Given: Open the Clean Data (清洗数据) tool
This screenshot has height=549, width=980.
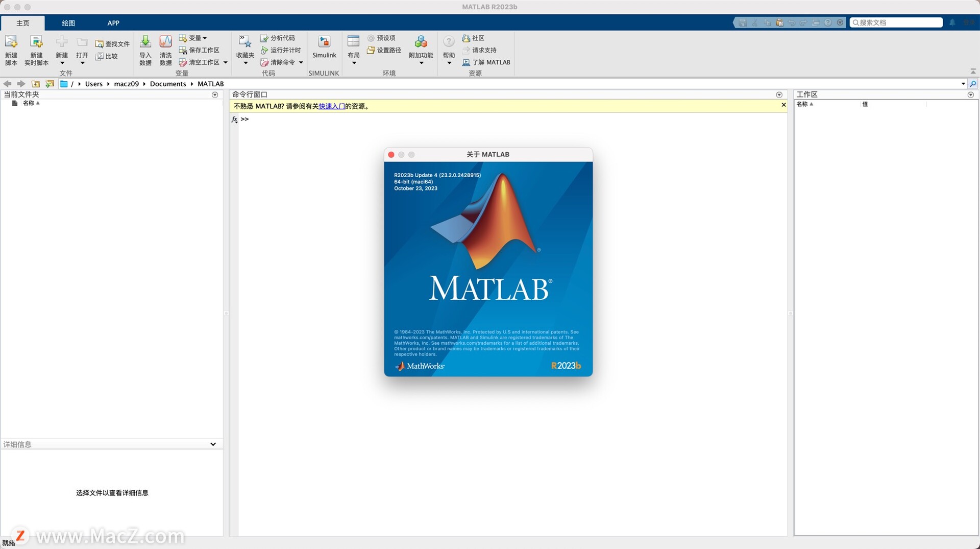Looking at the screenshot, I should tap(165, 50).
